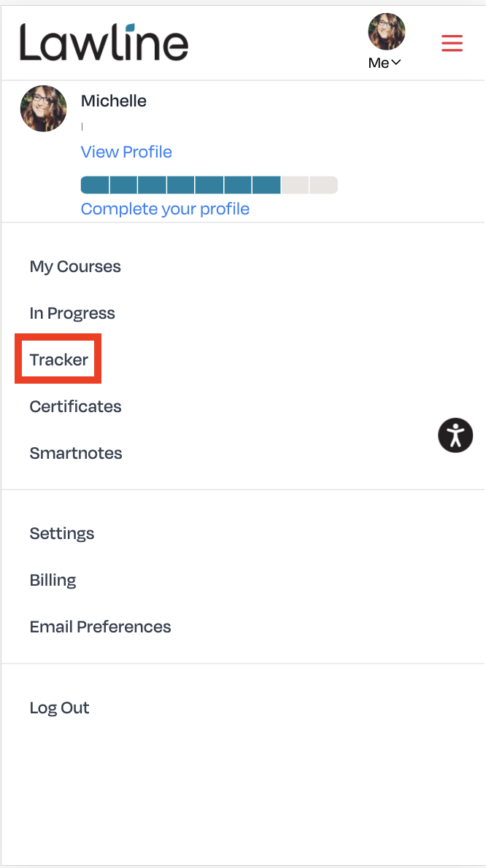Image resolution: width=486 pixels, height=868 pixels.
Task: Click the profile completion progress bar
Action: point(209,185)
